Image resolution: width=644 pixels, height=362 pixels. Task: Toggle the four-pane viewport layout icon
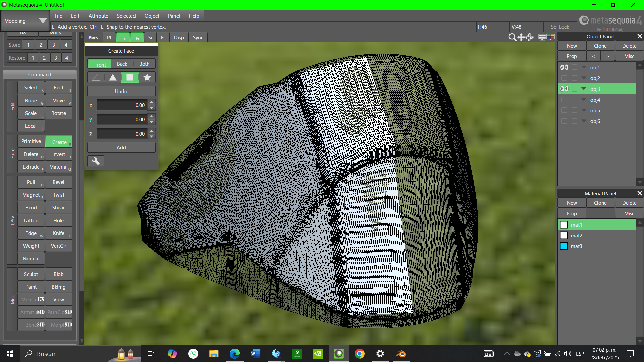pyautogui.click(x=542, y=37)
